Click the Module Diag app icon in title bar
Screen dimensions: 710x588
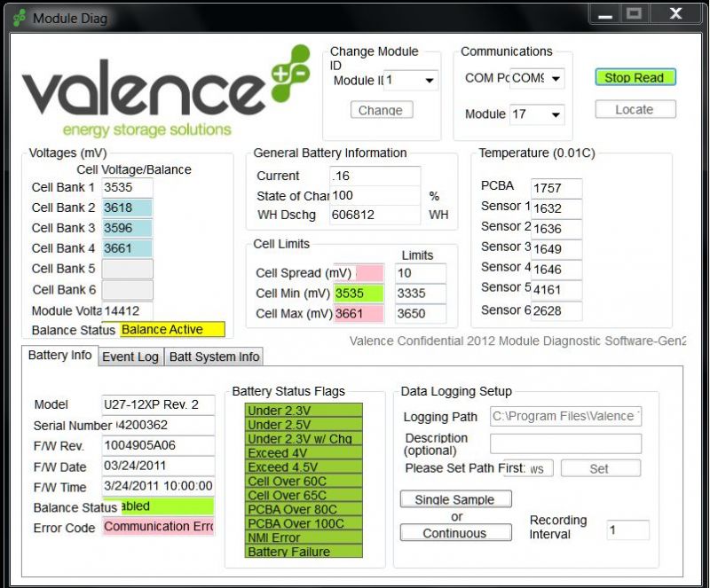click(x=20, y=18)
